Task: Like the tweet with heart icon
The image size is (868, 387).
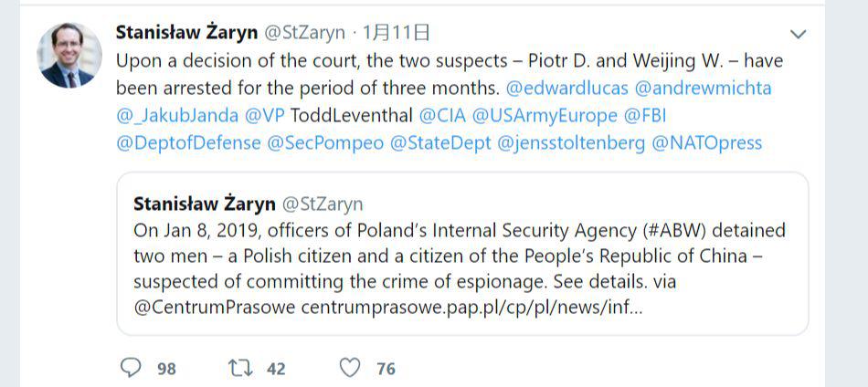Action: 350,368
